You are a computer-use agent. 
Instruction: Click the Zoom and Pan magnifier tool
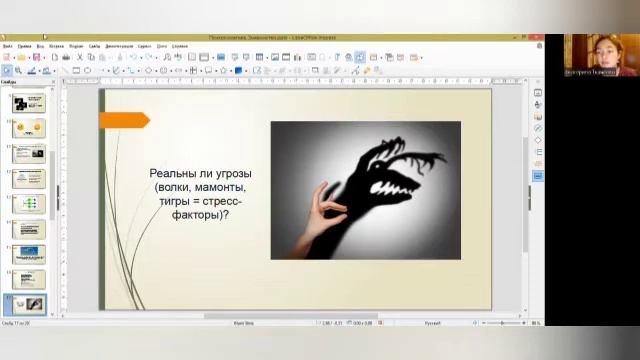tap(18, 71)
